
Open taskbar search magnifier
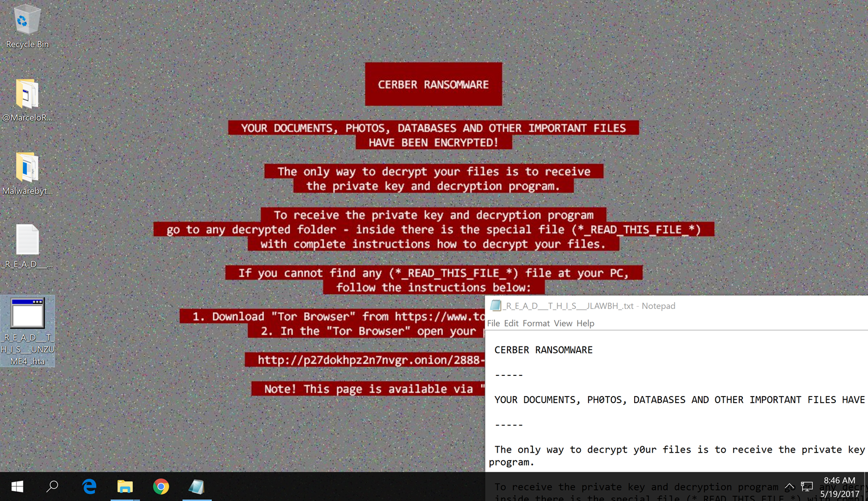tap(52, 486)
